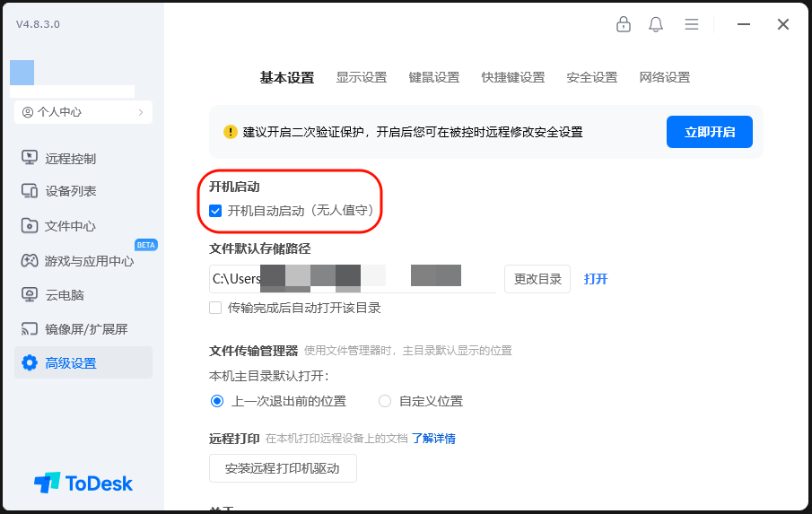The width and height of the screenshot is (812, 514).
Task: Click the BETA badge label
Action: click(146, 245)
